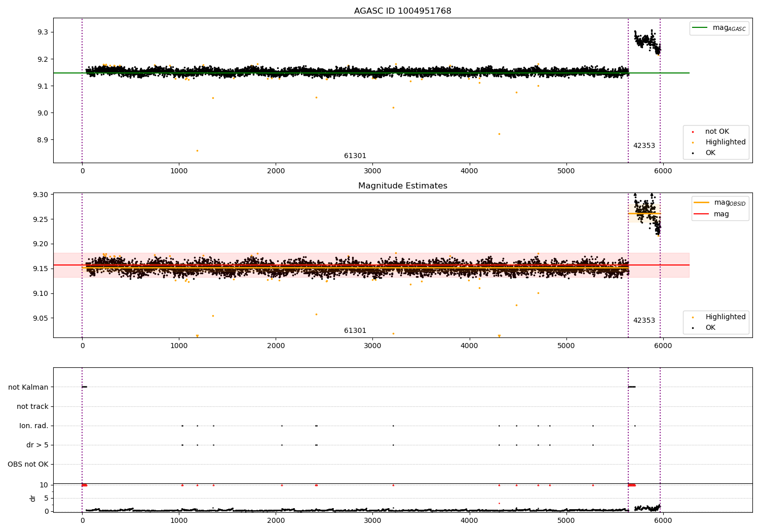Image resolution: width=760 pixels, height=532 pixels.
Task: Click the "Ion. rad." axis label
Action: coord(34,426)
